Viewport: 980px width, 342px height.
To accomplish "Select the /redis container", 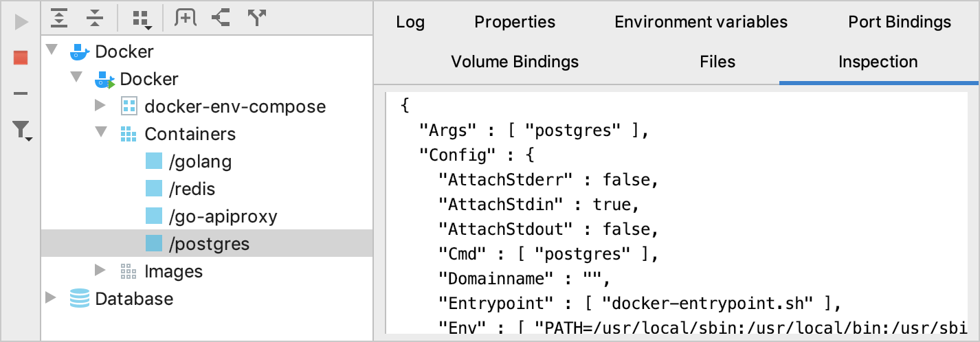I will pos(187,189).
